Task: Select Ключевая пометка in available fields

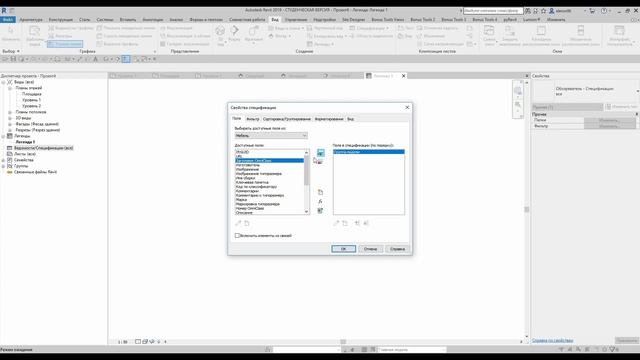Action: click(252, 182)
